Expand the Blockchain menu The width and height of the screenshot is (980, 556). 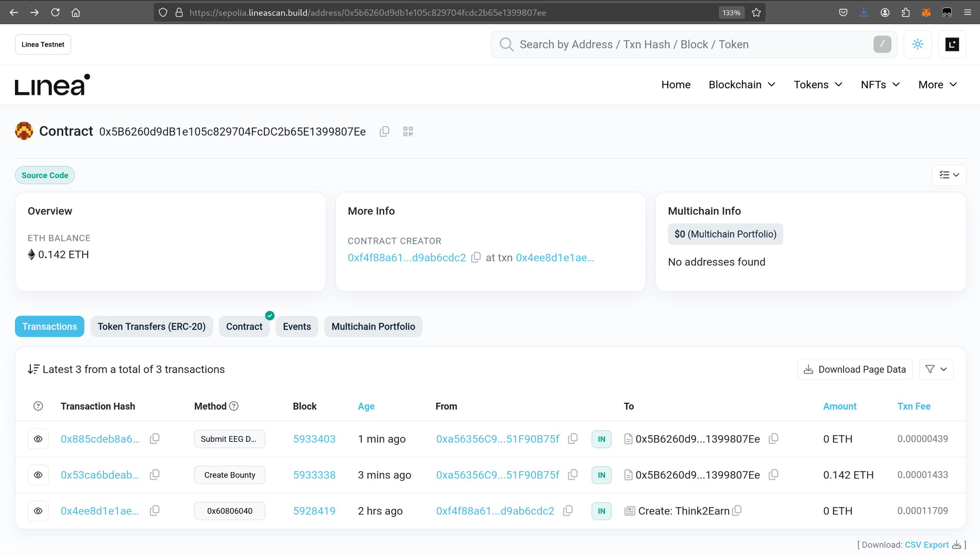tap(742, 85)
